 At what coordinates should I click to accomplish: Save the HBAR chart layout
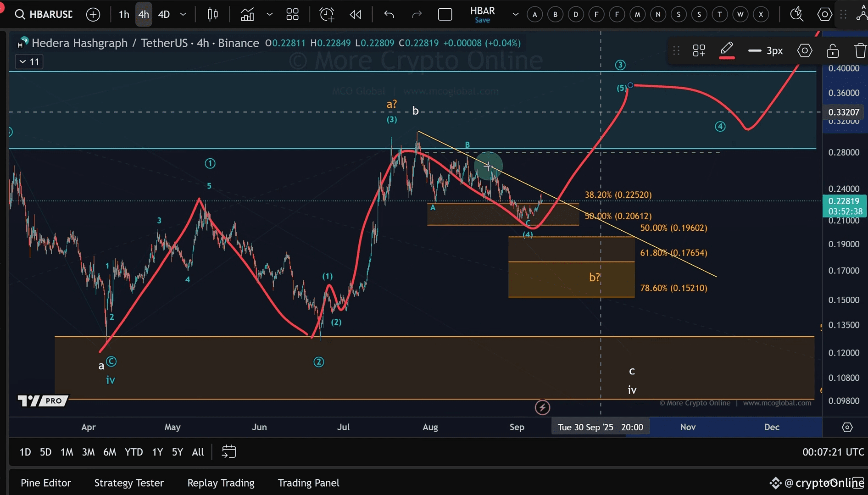coord(482,20)
